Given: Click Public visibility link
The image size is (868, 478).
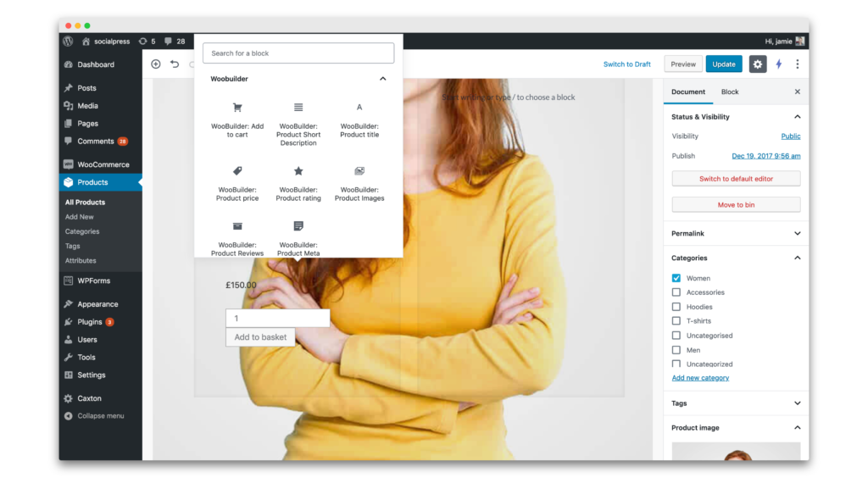Looking at the screenshot, I should click(x=791, y=136).
